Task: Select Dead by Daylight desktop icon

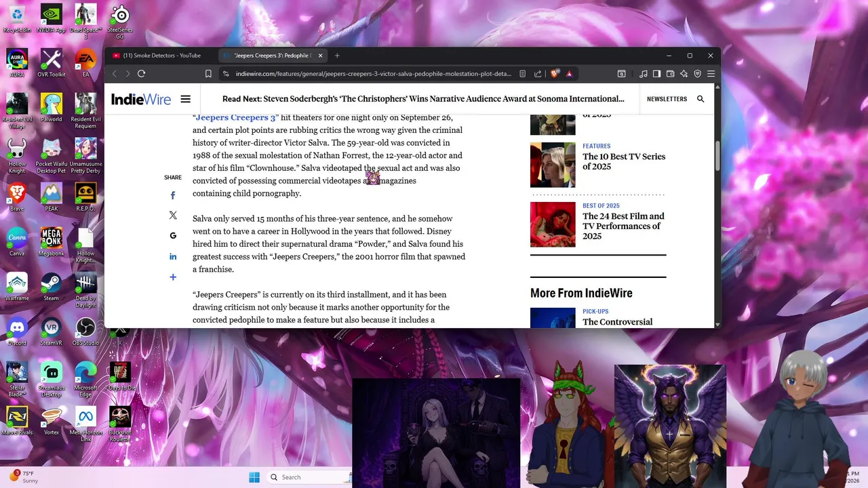Action: (x=85, y=289)
